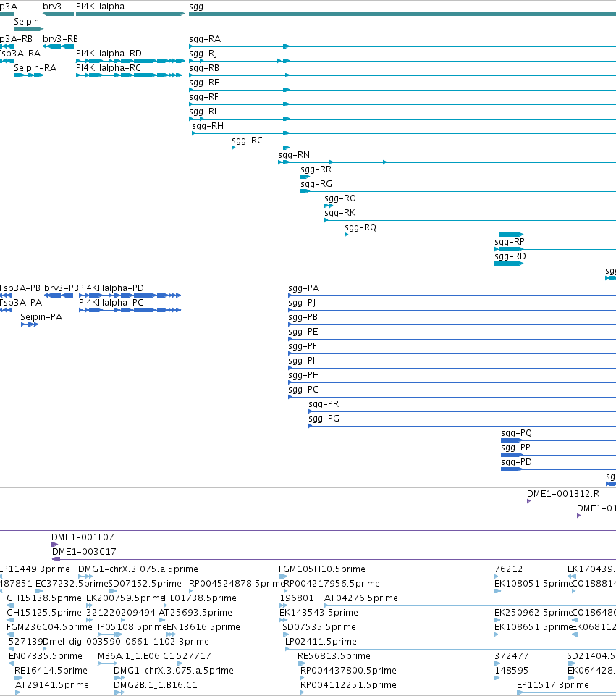The height and width of the screenshot is (696, 616).
Task: Click PI4KIIIalpha-RD transcript glyph
Action: pyautogui.click(x=130, y=61)
